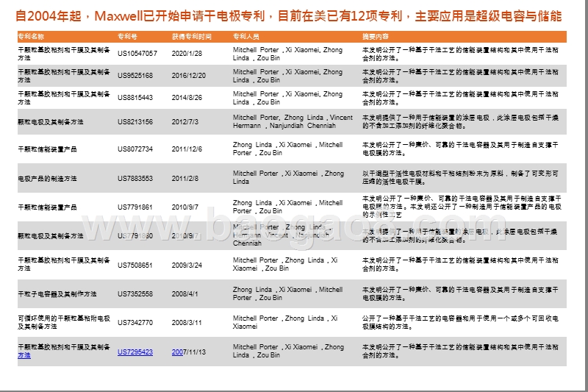Viewport: 588px width, 392px height.
Task: Click the date 2010/9/7 in the US7791861 row
Action: point(185,207)
